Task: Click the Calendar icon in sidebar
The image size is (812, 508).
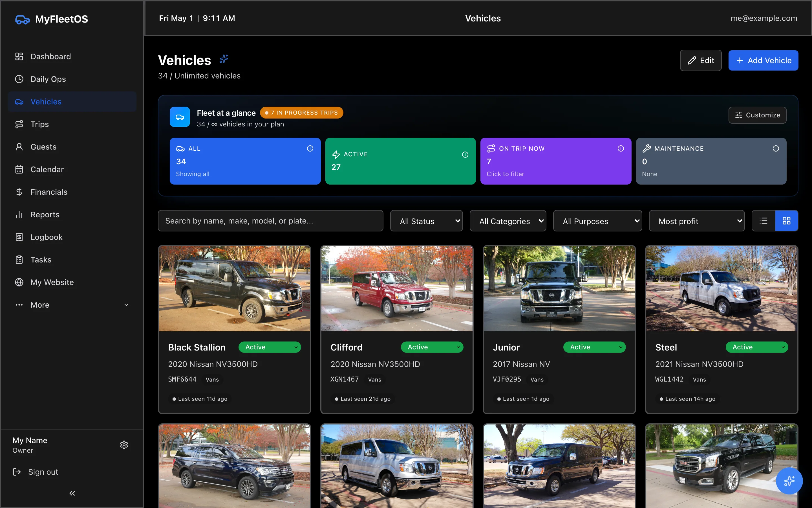Action: click(x=19, y=169)
